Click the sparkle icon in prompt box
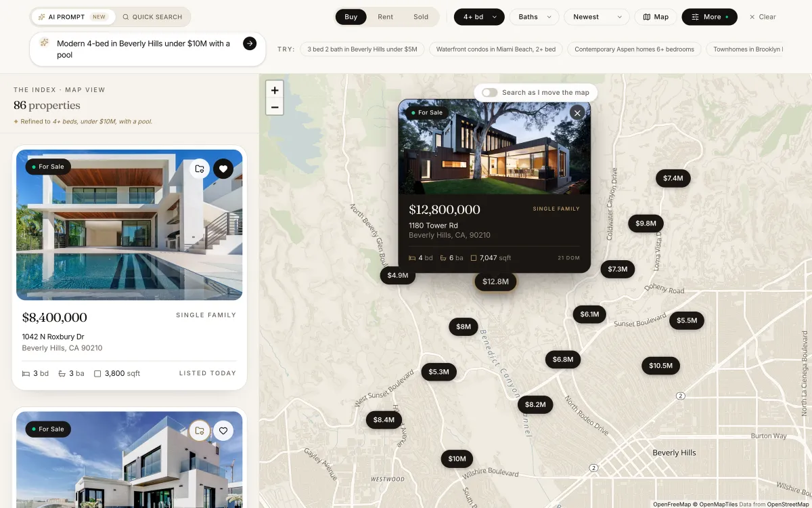 (x=45, y=43)
